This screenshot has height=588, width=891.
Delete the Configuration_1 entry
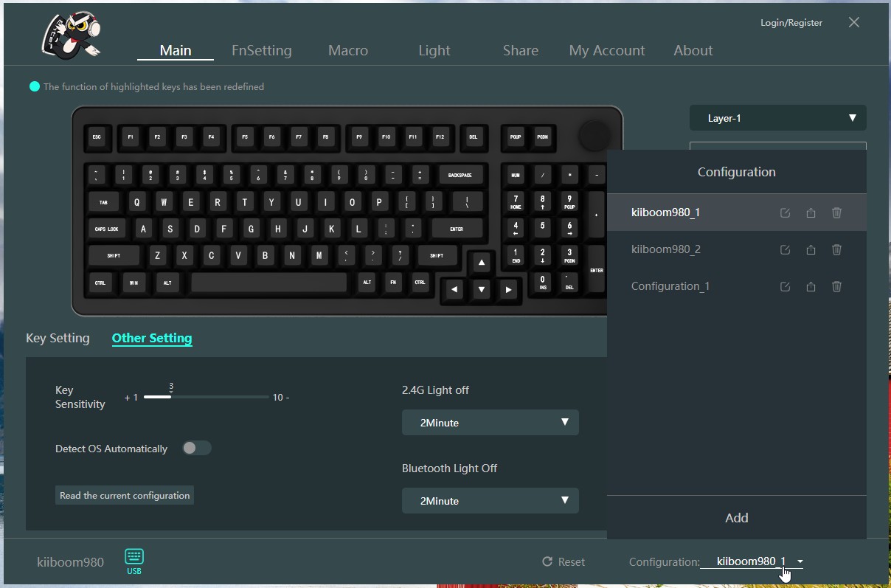point(836,286)
